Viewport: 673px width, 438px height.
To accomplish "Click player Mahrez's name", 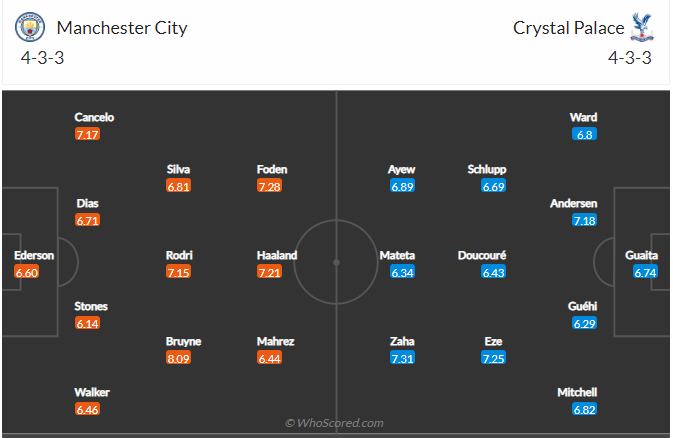I will pos(275,341).
